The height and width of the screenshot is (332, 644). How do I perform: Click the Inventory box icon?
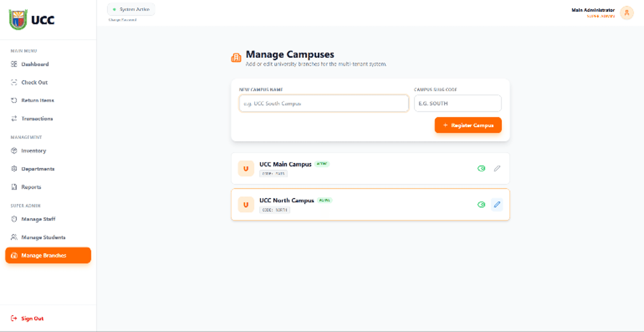pyautogui.click(x=14, y=150)
